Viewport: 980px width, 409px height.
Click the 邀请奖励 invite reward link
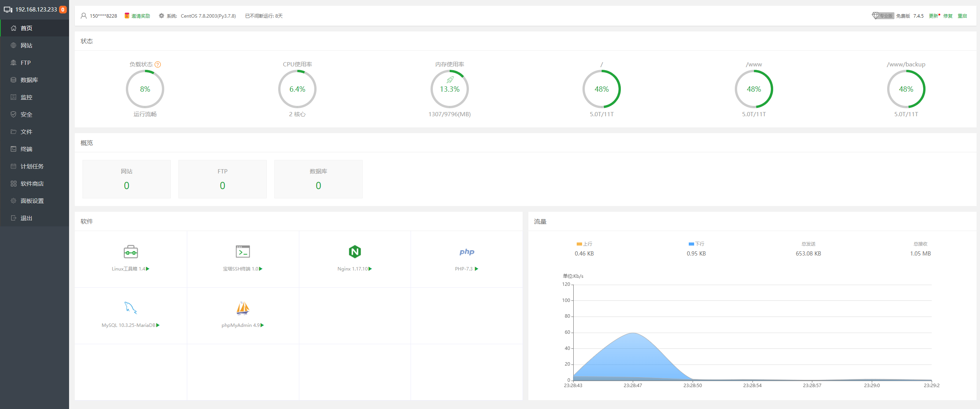coord(140,16)
